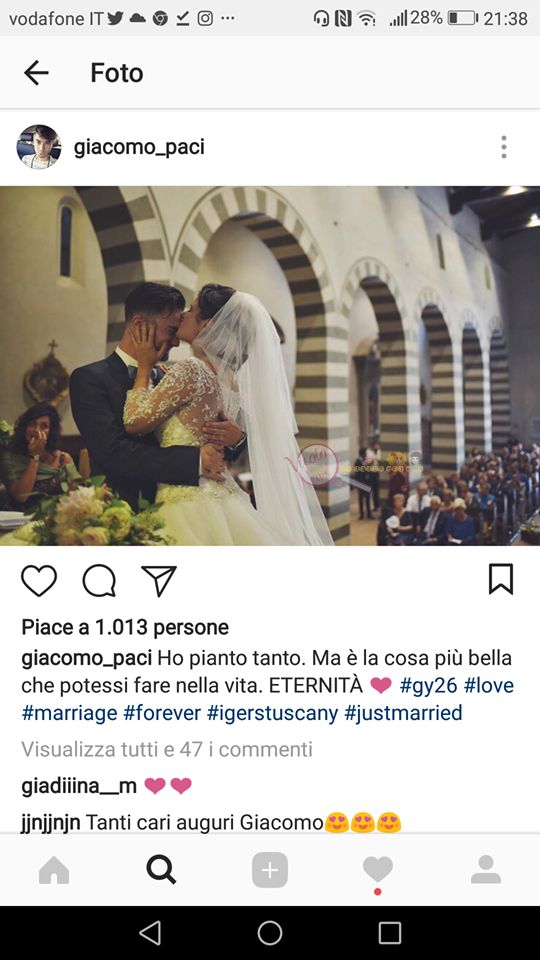Viewport: 540px width, 960px height.
Task: Open commenter giadiiina__m profile
Action: pos(79,786)
